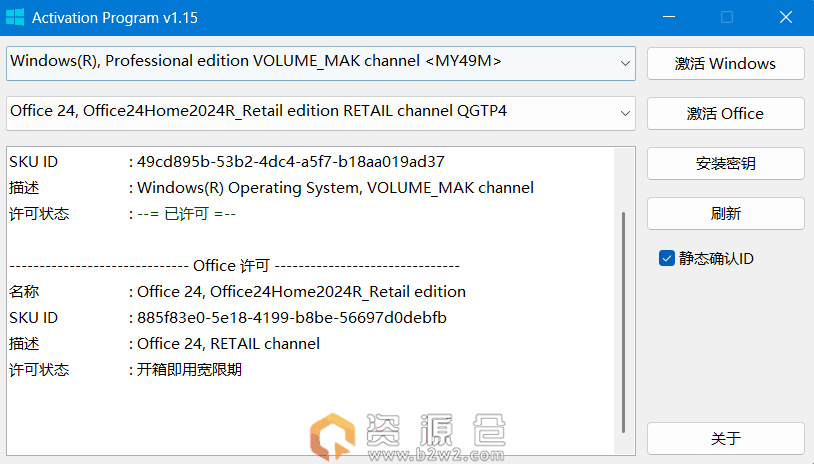The image size is (814, 464).
Task: Click the 激活 Windows button
Action: click(725, 63)
